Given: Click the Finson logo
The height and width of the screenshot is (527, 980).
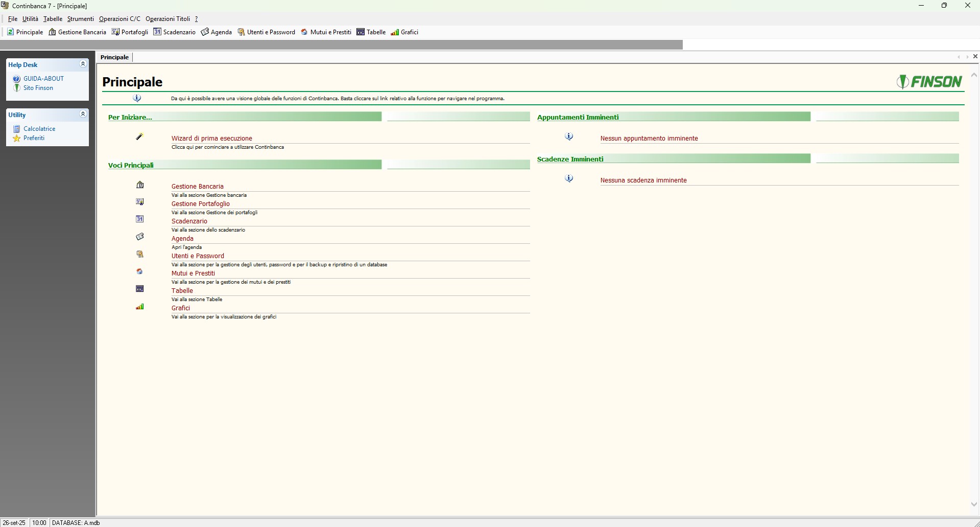Looking at the screenshot, I should pos(929,82).
